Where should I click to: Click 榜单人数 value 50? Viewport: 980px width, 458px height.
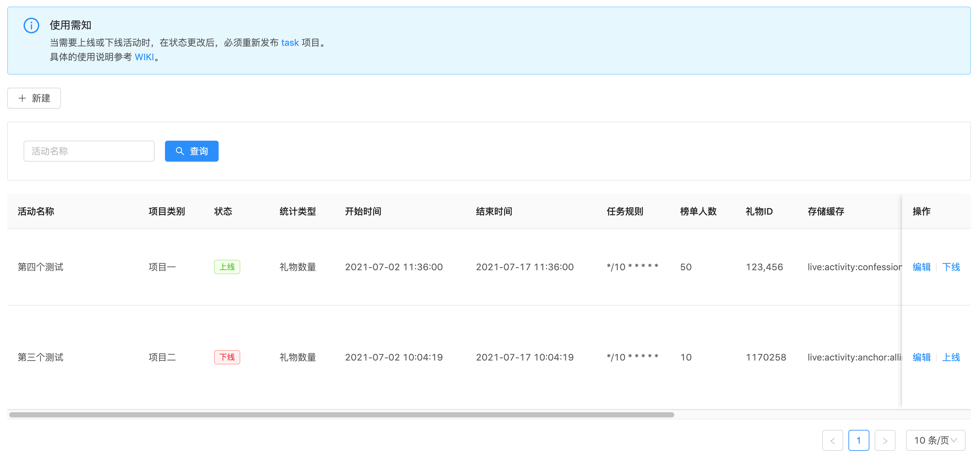(686, 267)
